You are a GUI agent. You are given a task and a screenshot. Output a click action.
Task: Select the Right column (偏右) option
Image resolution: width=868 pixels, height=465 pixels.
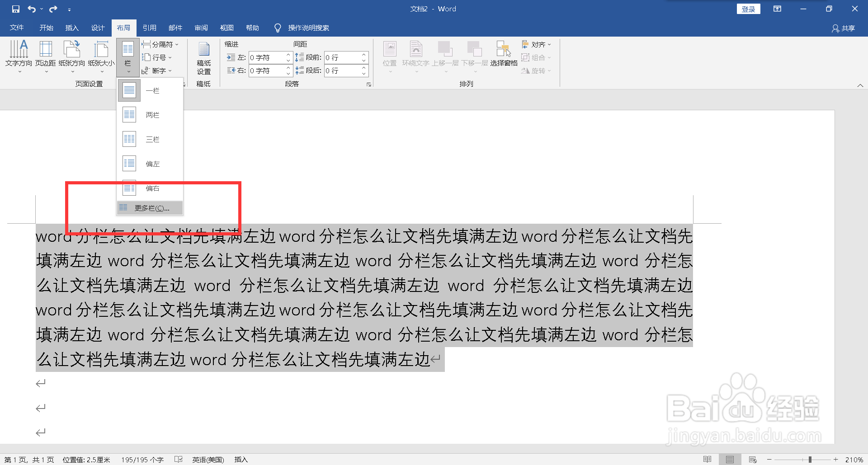(150, 188)
